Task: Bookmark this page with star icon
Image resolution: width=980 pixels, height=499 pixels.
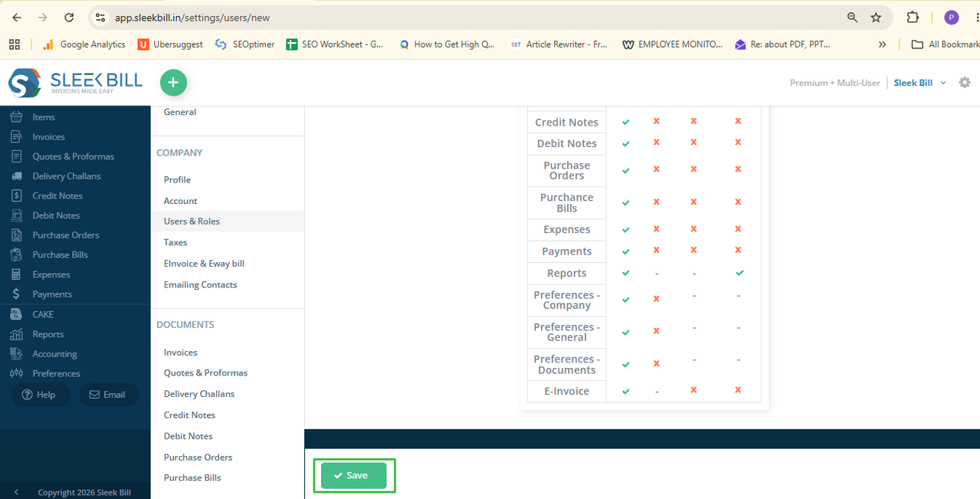Action: tap(876, 17)
